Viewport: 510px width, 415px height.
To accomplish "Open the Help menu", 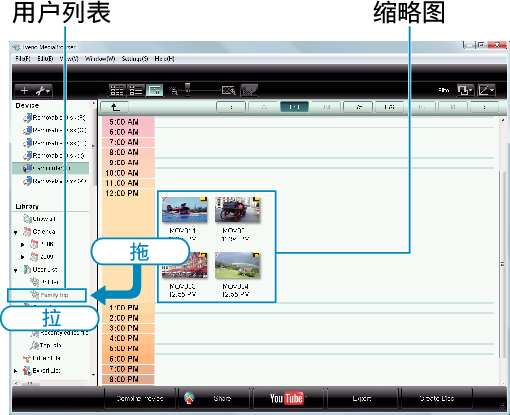I will click(x=164, y=59).
